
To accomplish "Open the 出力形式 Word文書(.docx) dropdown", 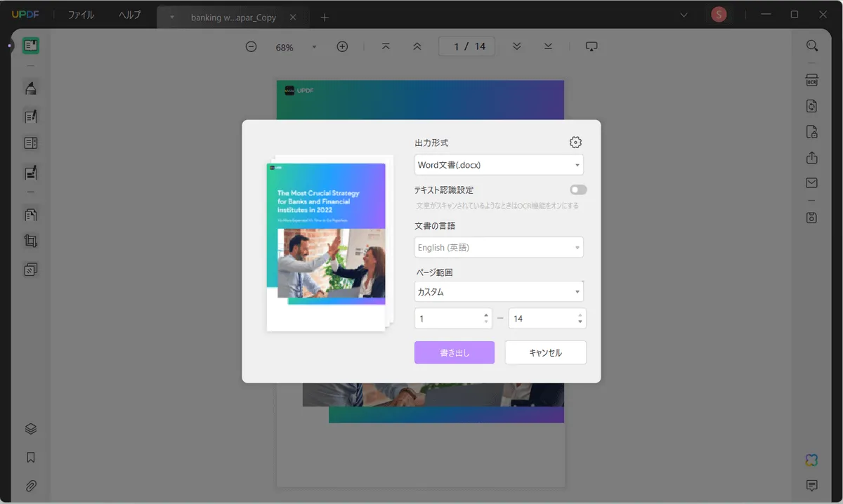I will (499, 165).
